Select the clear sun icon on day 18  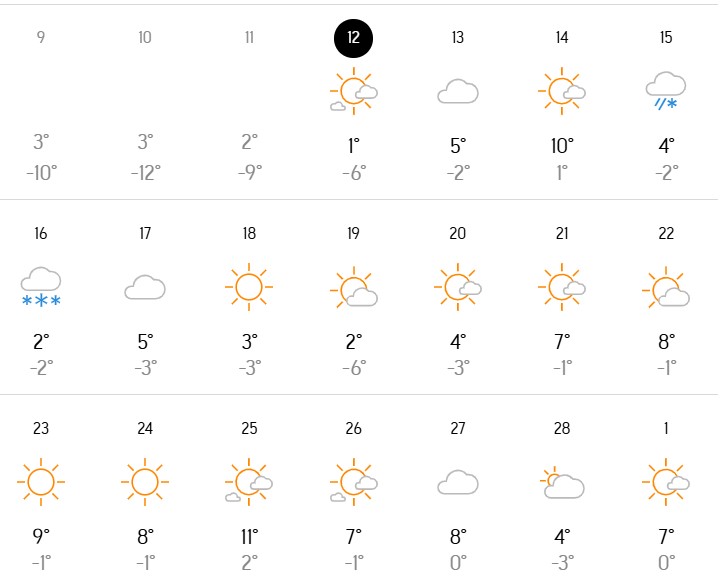249,288
